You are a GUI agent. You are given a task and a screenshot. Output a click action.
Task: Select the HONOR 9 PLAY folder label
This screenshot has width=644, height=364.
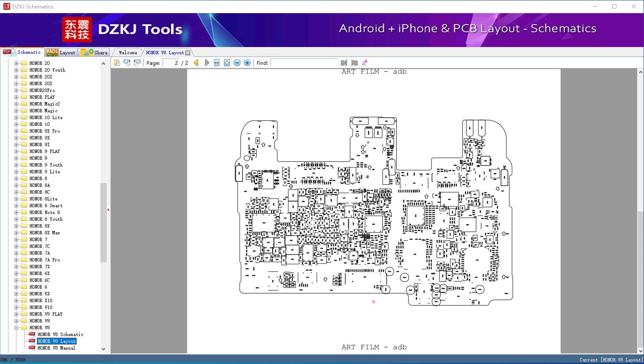tap(44, 151)
